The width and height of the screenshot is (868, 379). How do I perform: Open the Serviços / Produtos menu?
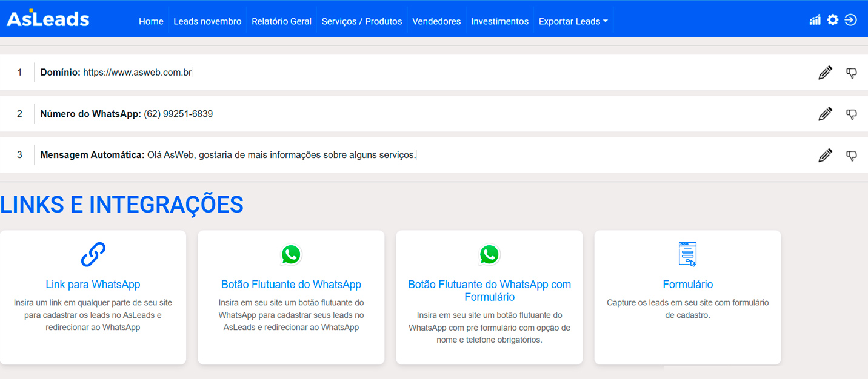click(362, 21)
